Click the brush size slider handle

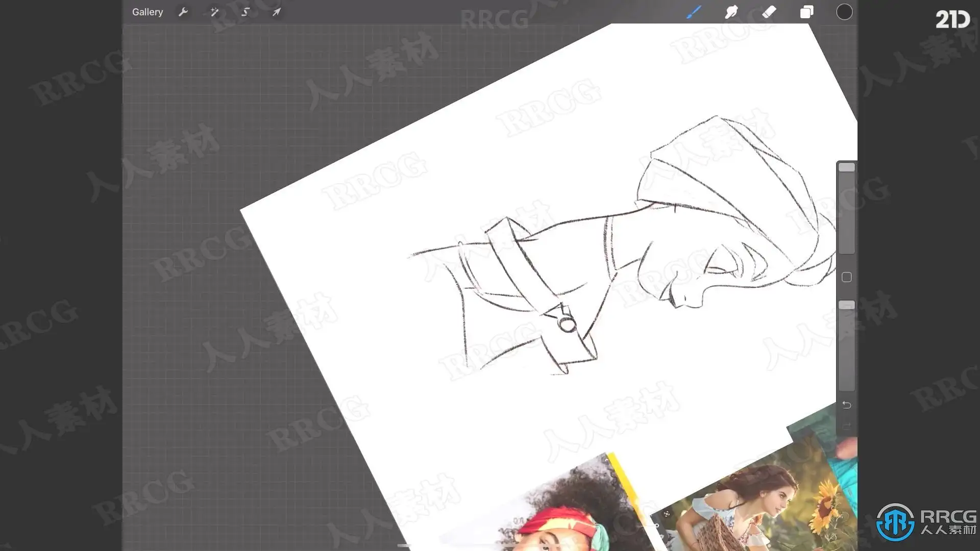tap(846, 167)
